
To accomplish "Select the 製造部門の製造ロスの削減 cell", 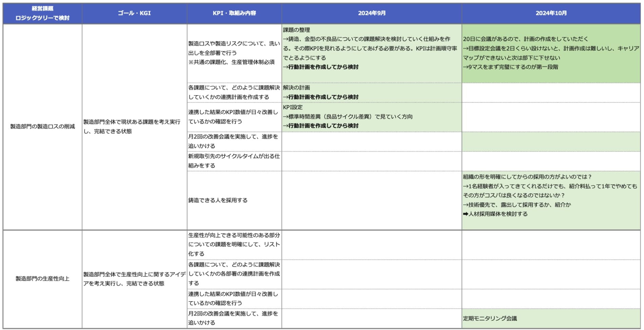I will 42,127.
